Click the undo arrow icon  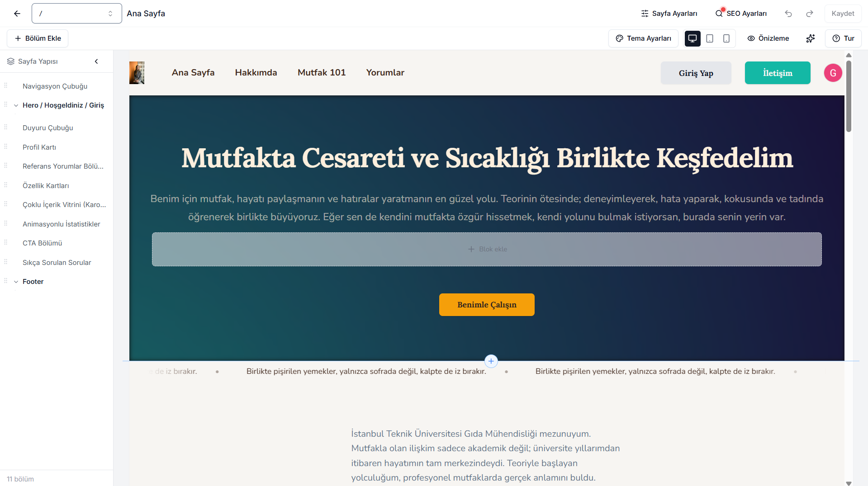click(788, 14)
